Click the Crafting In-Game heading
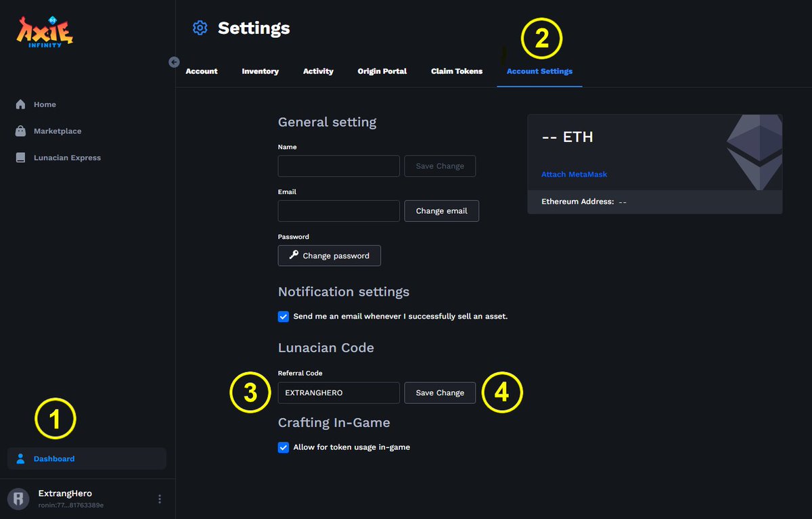The width and height of the screenshot is (812, 519). point(334,422)
